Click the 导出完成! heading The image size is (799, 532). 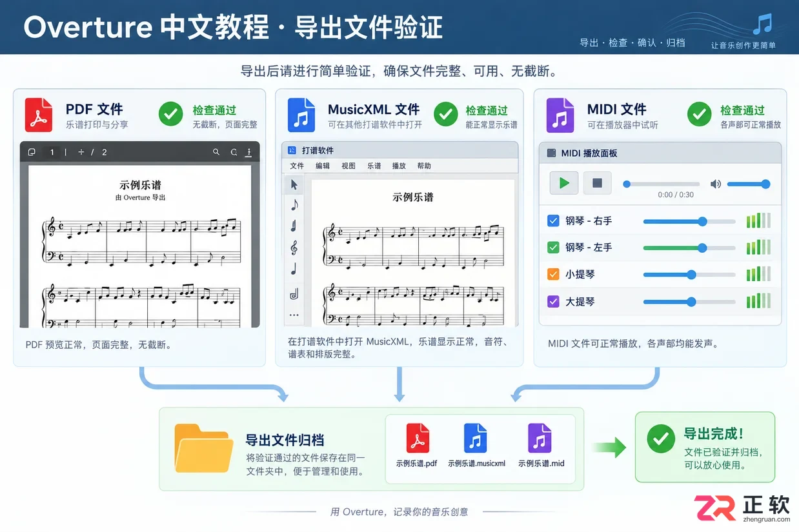click(713, 434)
